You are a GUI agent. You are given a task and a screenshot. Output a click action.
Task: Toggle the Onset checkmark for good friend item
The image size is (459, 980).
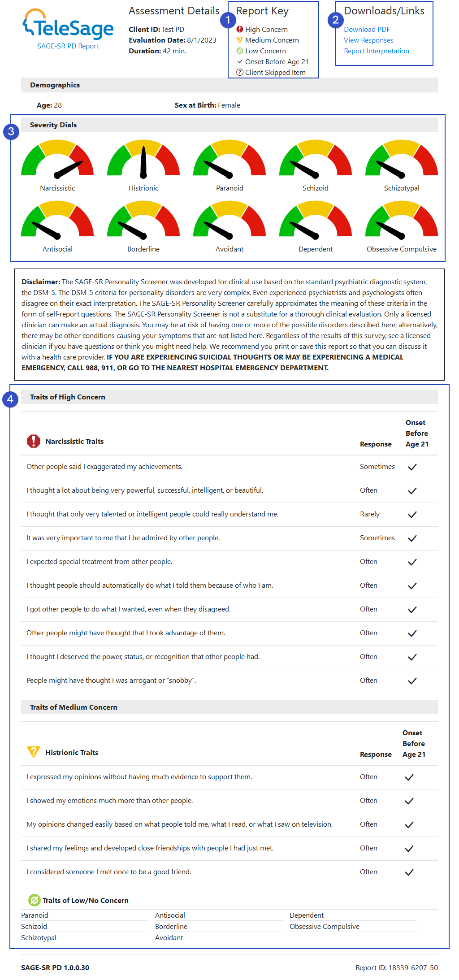(x=409, y=872)
